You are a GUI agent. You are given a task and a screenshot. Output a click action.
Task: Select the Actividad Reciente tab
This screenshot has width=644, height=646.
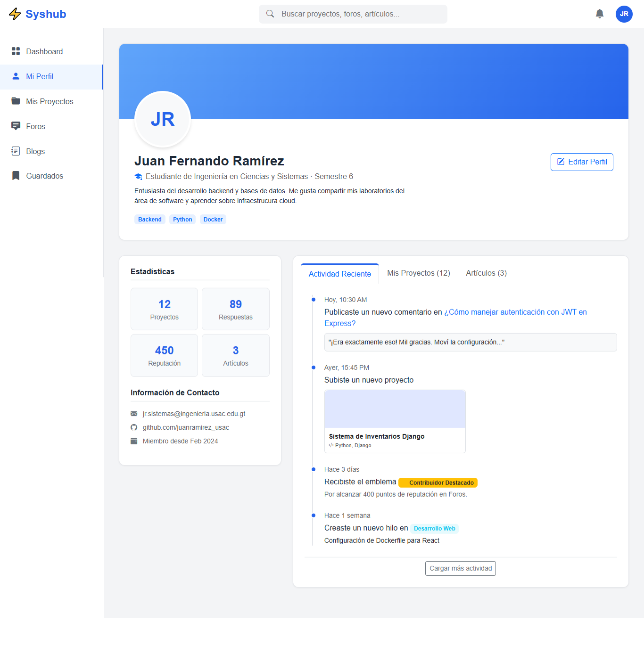[x=339, y=274]
